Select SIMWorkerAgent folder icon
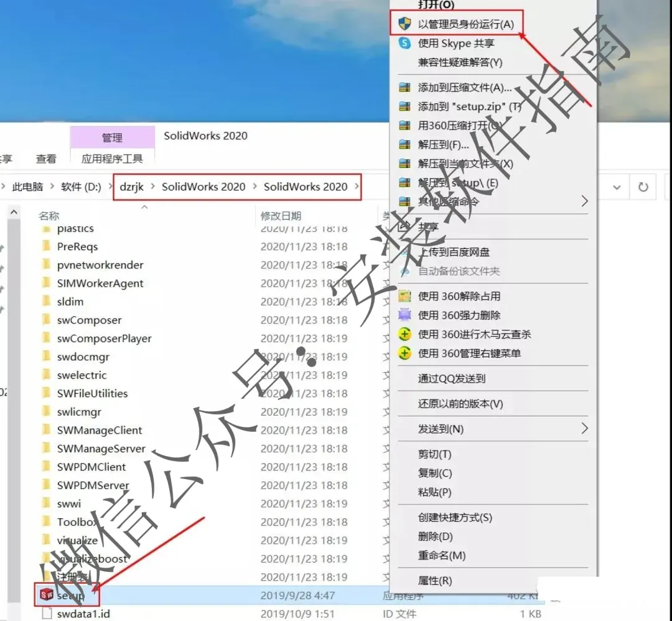This screenshot has width=672, height=621. [x=45, y=283]
